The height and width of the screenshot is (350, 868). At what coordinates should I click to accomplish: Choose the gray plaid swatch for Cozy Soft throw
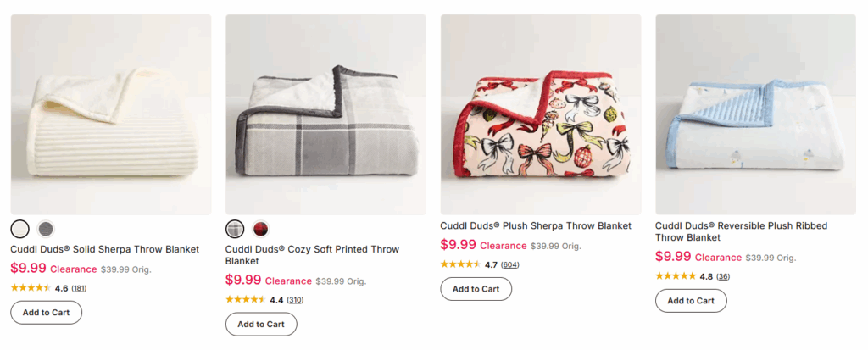(235, 229)
